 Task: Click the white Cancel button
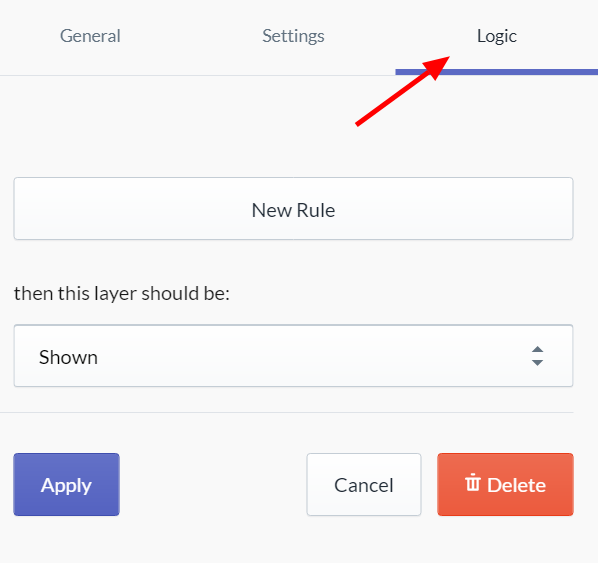point(364,484)
